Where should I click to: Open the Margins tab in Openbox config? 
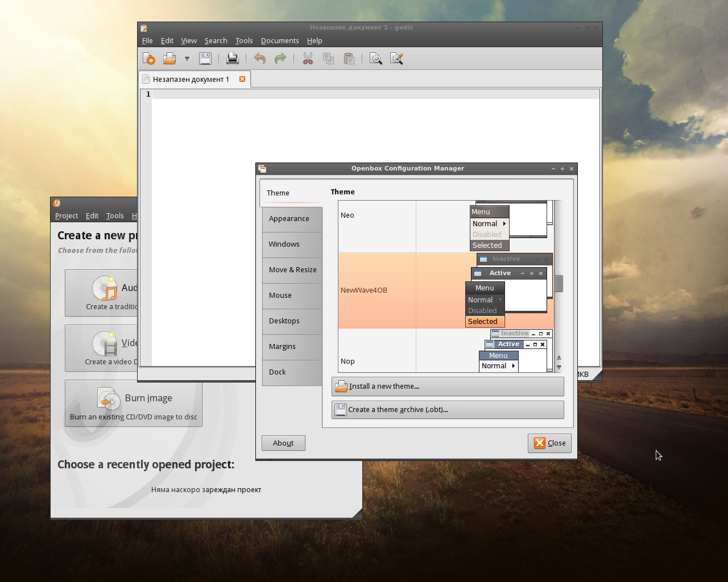tap(292, 347)
